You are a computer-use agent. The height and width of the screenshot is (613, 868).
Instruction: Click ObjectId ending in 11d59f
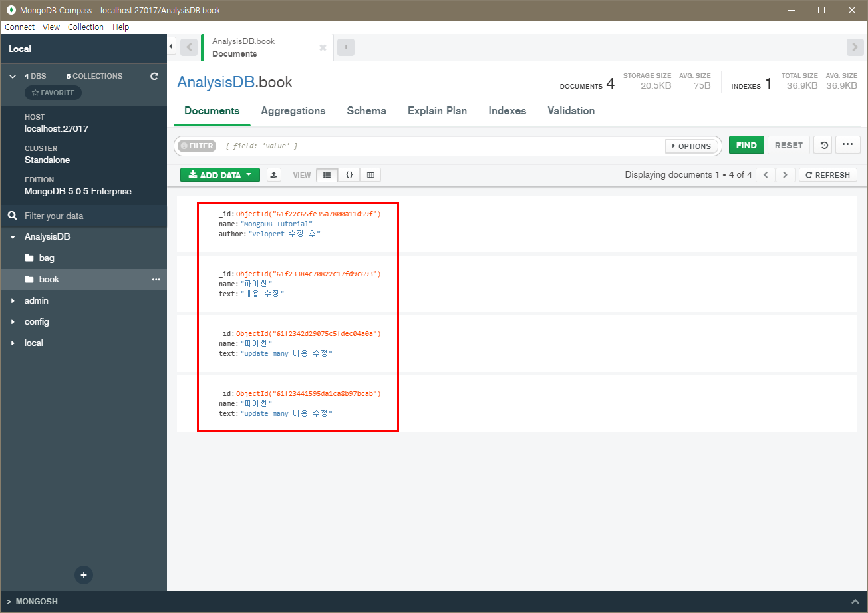[309, 214]
